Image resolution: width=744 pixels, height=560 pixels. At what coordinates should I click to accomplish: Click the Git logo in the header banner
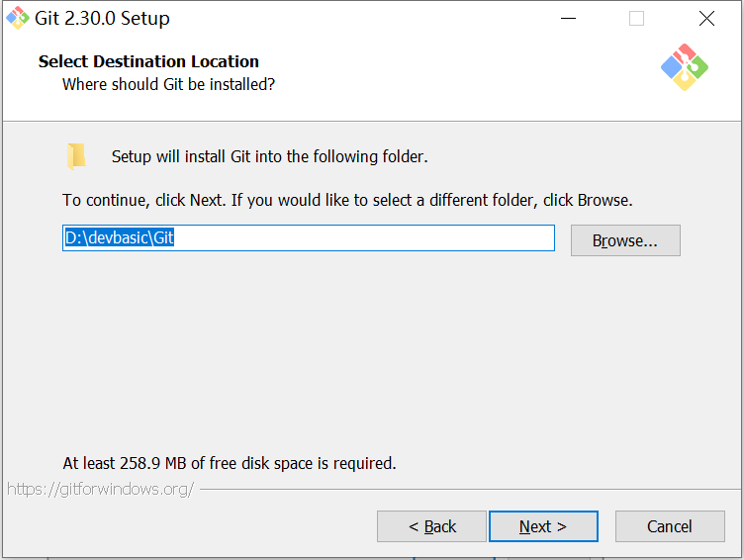click(685, 67)
